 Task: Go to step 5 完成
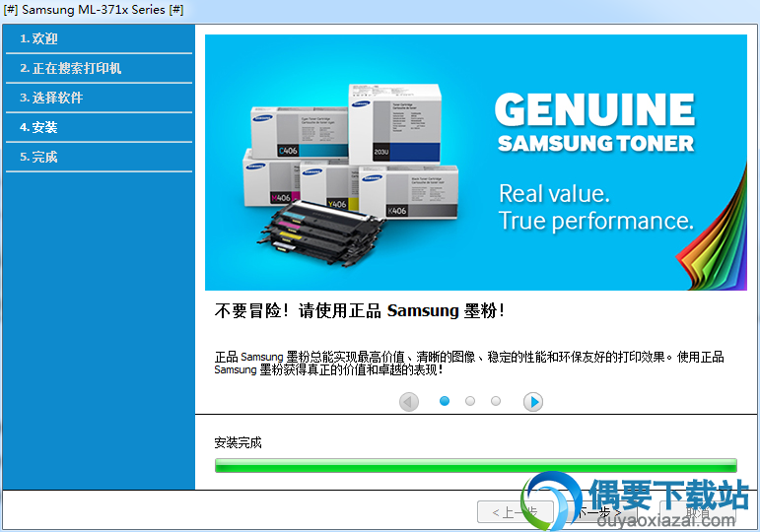(x=99, y=157)
